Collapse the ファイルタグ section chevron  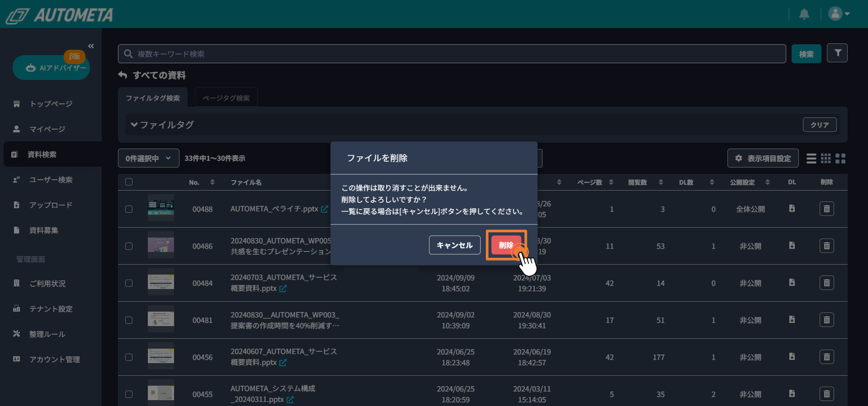134,125
